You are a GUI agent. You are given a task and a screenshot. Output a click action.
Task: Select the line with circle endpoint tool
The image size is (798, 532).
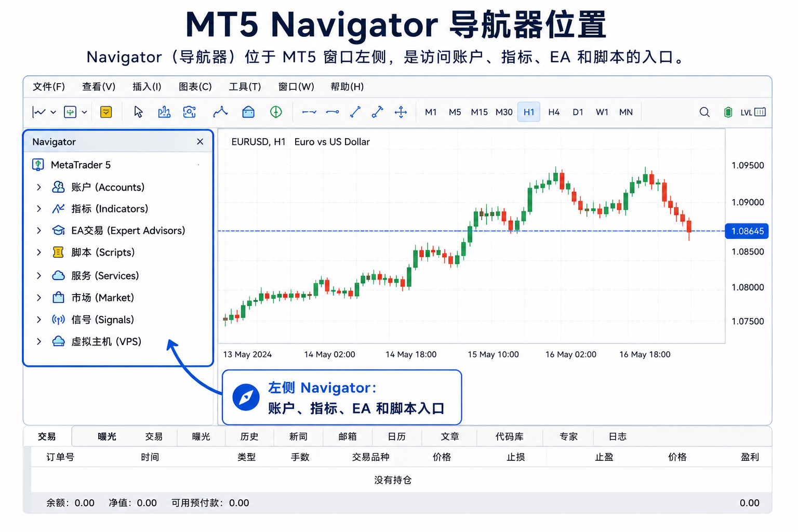click(x=332, y=112)
